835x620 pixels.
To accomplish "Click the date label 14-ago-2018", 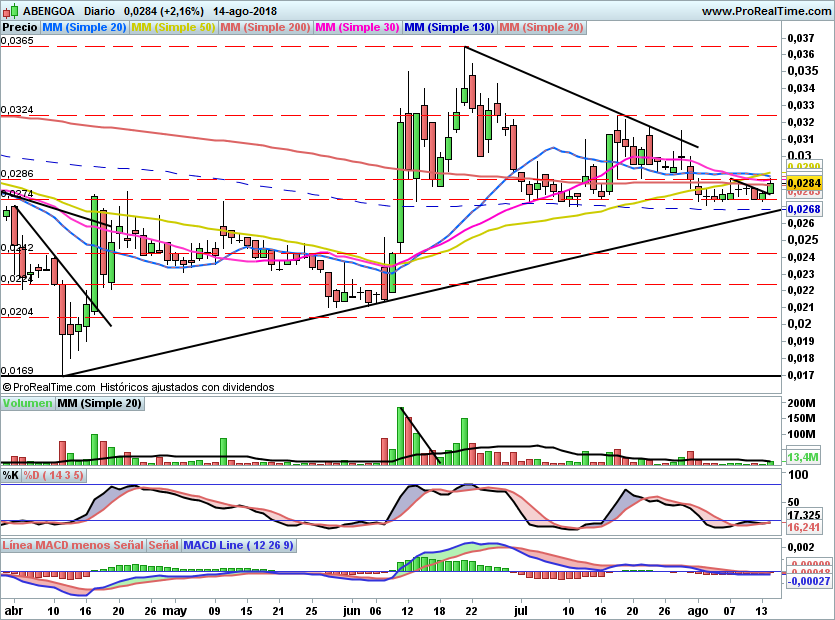I will click(247, 11).
